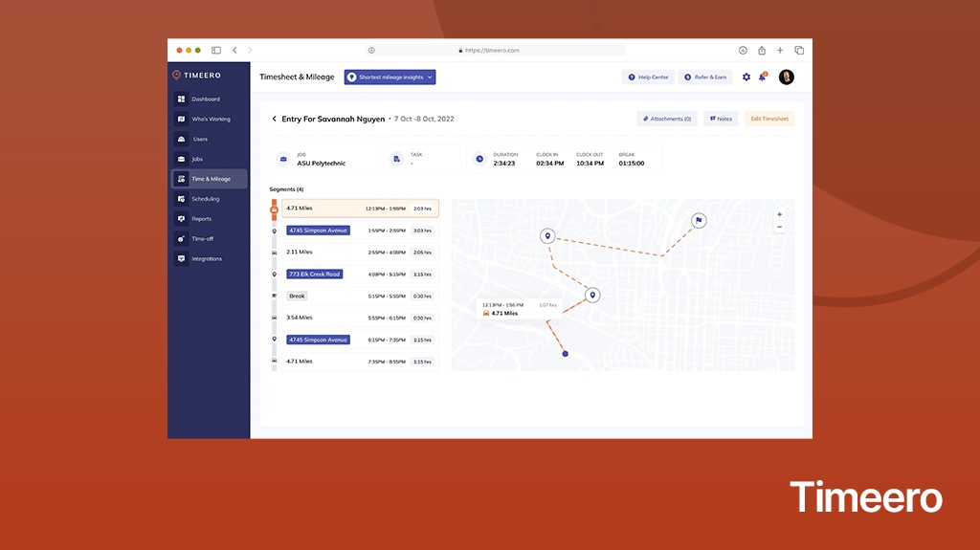Open the Shortest mileage insights dropdown
This screenshot has height=550, width=980.
tap(390, 77)
